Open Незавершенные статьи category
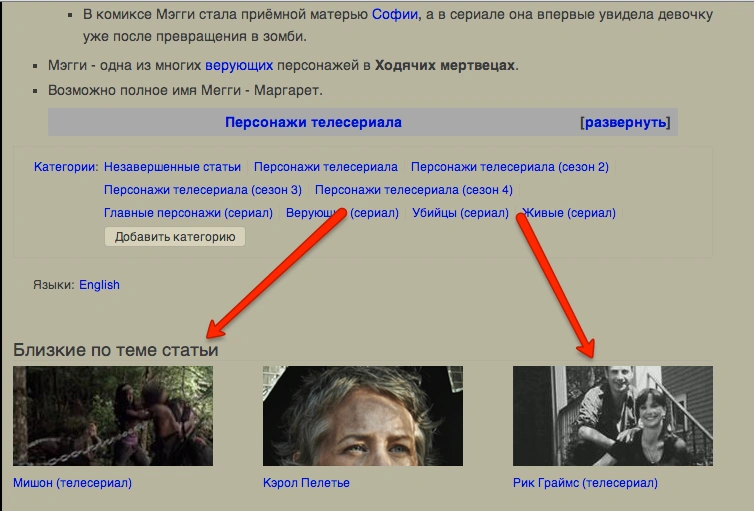The width and height of the screenshot is (754, 511). [x=172, y=167]
